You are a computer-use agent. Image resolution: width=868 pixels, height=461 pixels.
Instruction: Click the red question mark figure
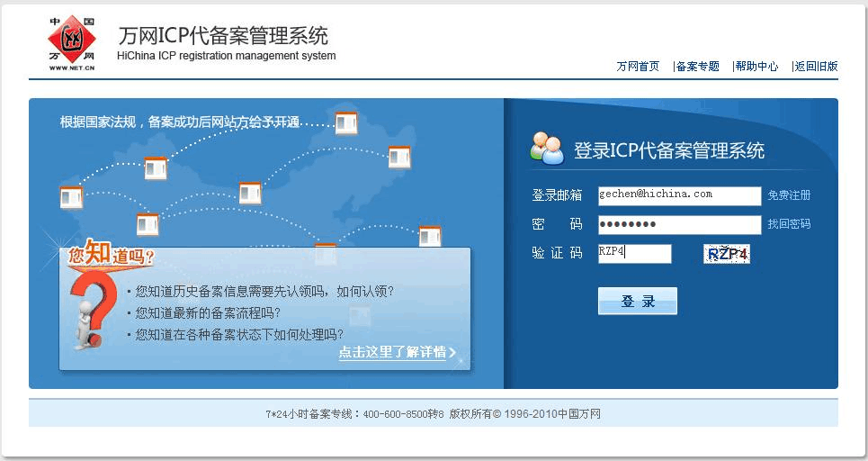pos(93,306)
